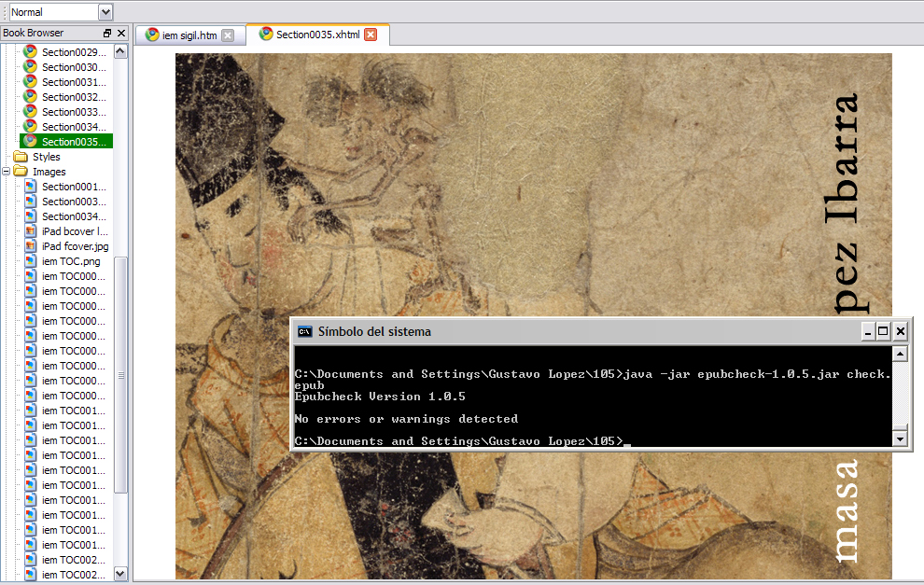924x585 pixels.
Task: Close the Símbolo del sistema window
Action: coord(901,331)
